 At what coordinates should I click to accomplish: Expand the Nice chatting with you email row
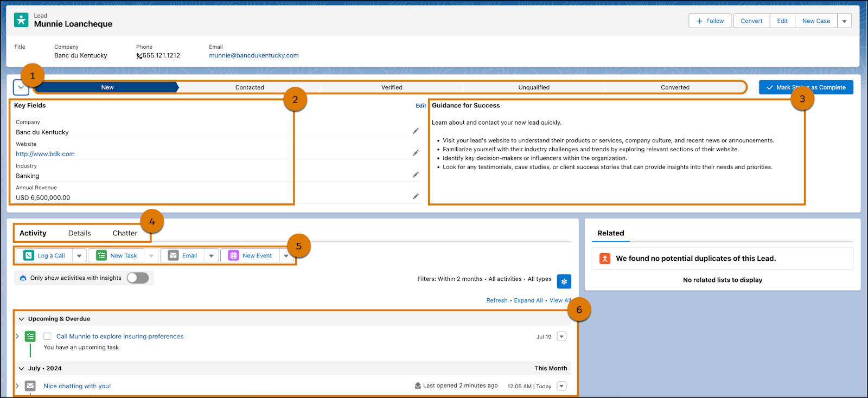[x=17, y=386]
